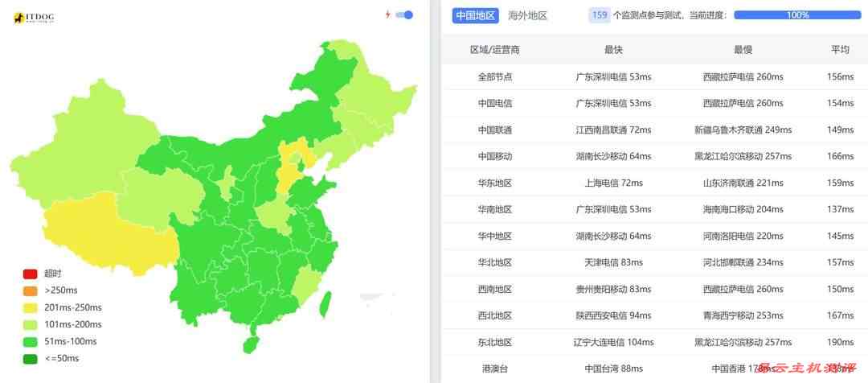Image resolution: width=868 pixels, height=383 pixels.
Task: Click the red lightning bolt icon
Action: (388, 15)
